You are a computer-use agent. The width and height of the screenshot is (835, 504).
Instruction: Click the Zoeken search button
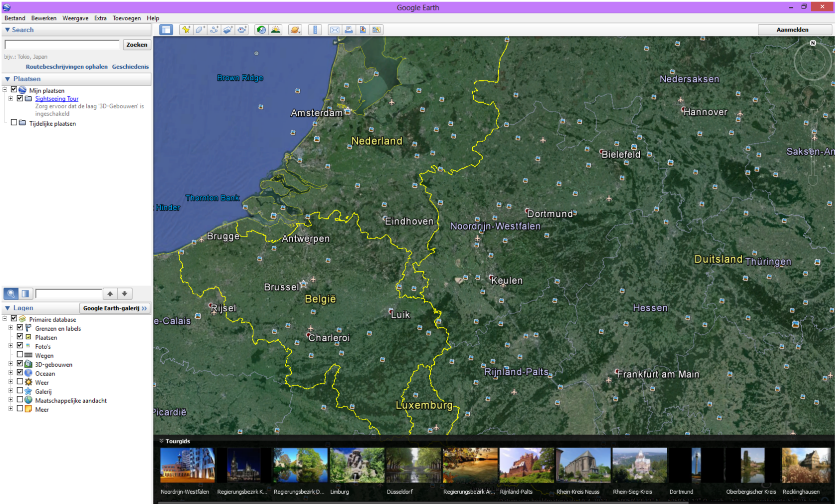(137, 45)
